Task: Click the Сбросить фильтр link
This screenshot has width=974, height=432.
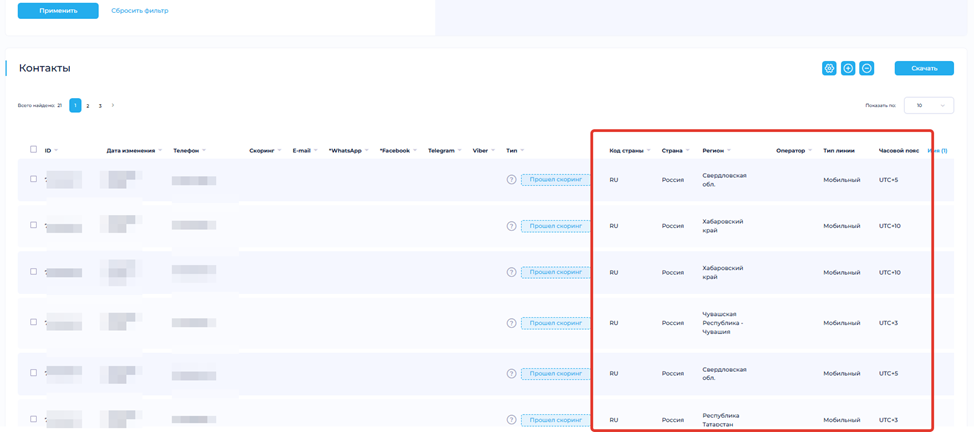Action: point(140,11)
